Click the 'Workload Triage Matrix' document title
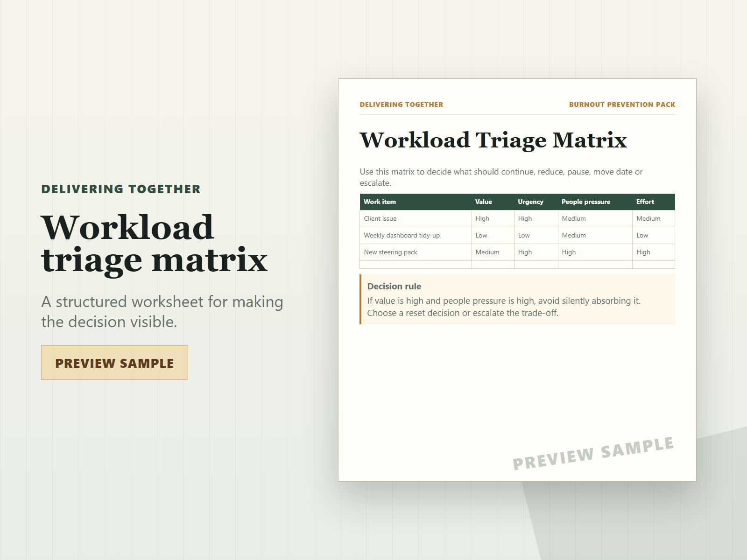747x560 pixels. click(x=493, y=140)
